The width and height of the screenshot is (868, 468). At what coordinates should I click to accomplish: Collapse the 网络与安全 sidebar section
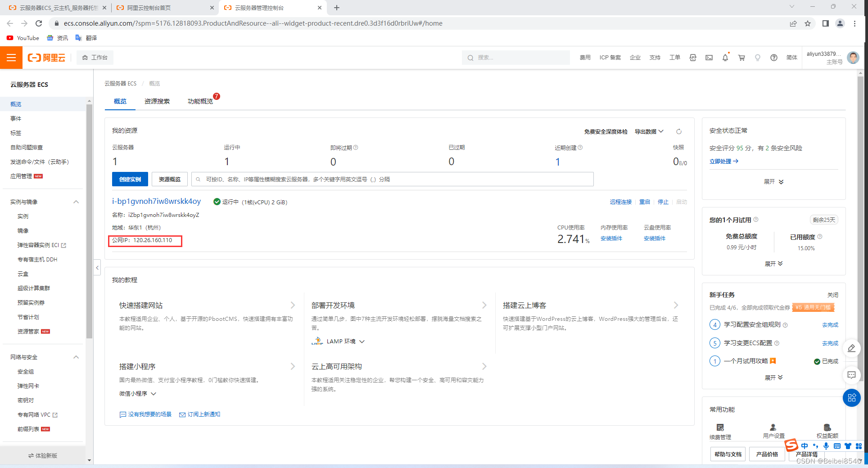[76, 357]
